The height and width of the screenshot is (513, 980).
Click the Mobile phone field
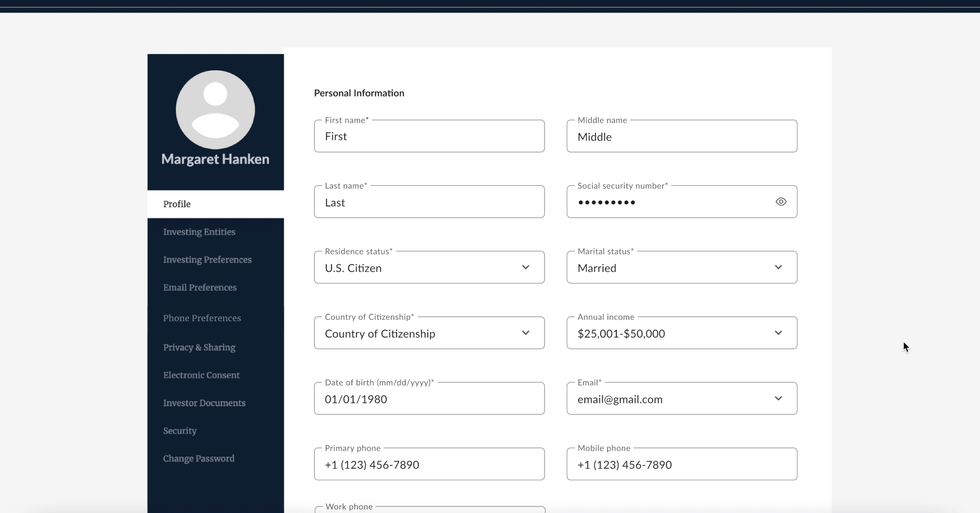pos(681,464)
